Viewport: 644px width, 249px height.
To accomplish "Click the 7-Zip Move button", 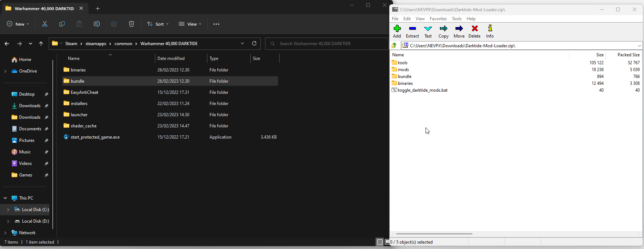I will tap(459, 31).
